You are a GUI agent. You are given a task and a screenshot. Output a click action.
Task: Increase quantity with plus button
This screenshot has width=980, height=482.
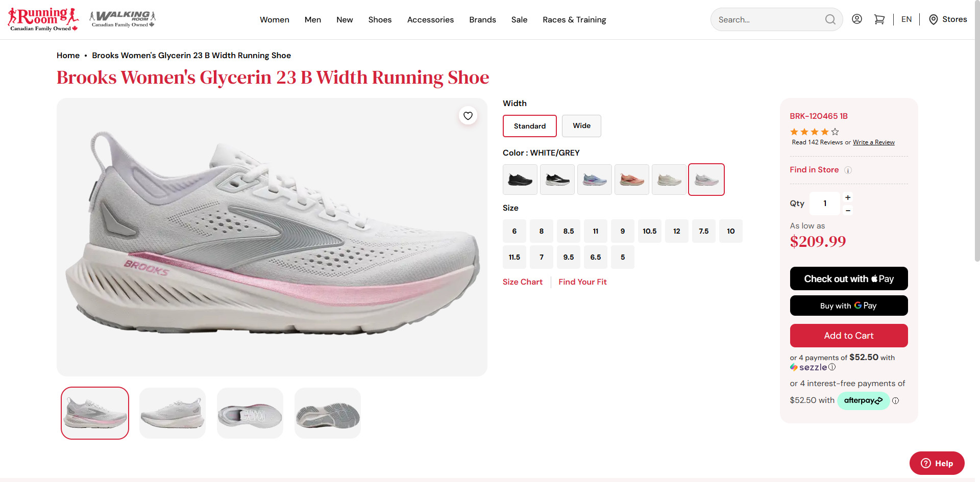click(848, 197)
